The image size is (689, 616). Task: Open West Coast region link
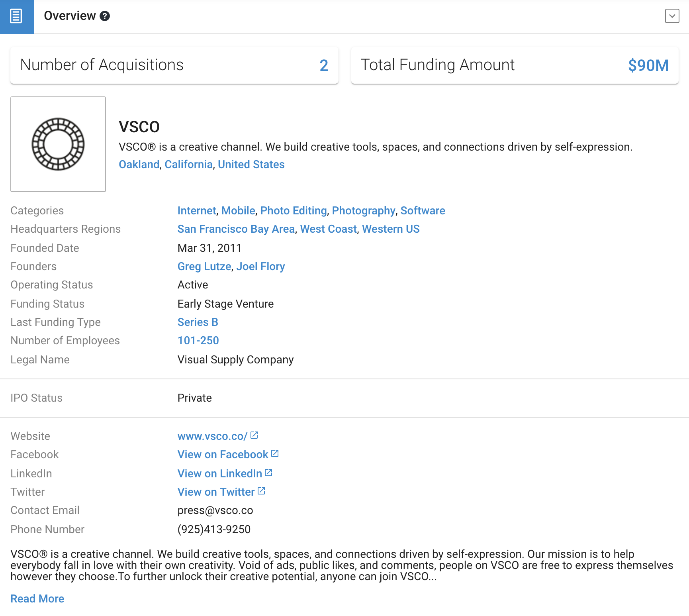(x=329, y=229)
